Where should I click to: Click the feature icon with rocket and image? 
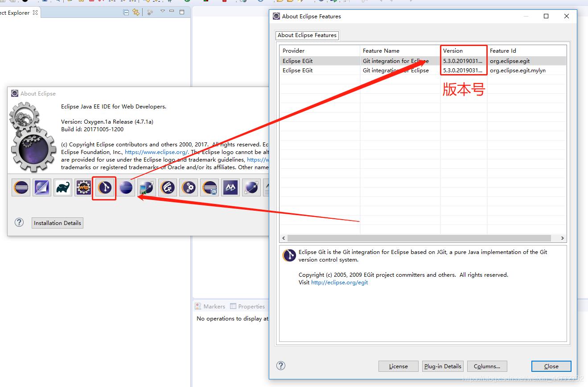coord(147,188)
